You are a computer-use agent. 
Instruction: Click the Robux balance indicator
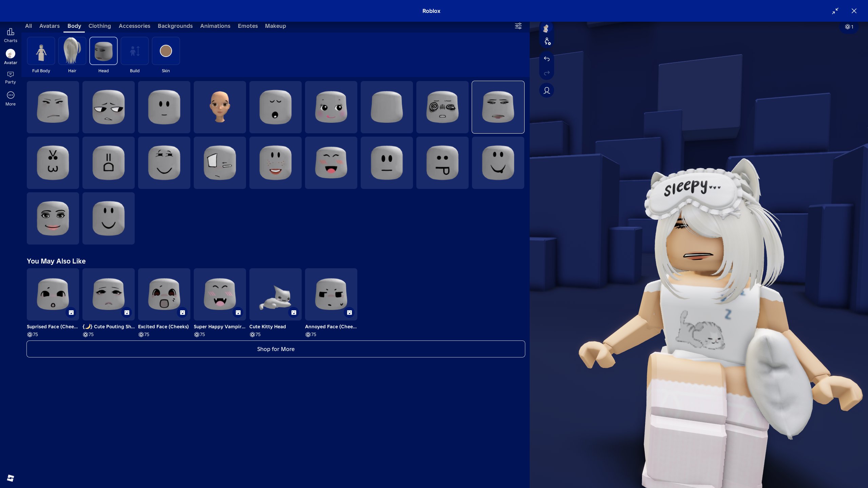[849, 27]
